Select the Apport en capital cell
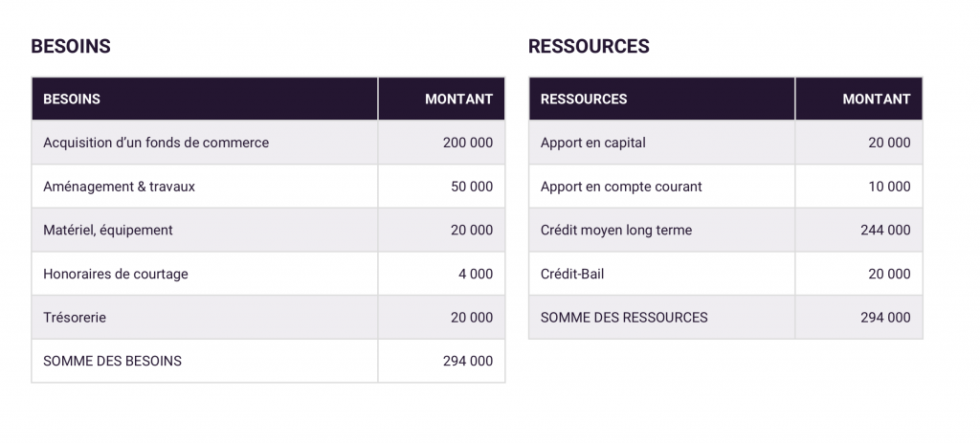The image size is (980, 443). 662,143
